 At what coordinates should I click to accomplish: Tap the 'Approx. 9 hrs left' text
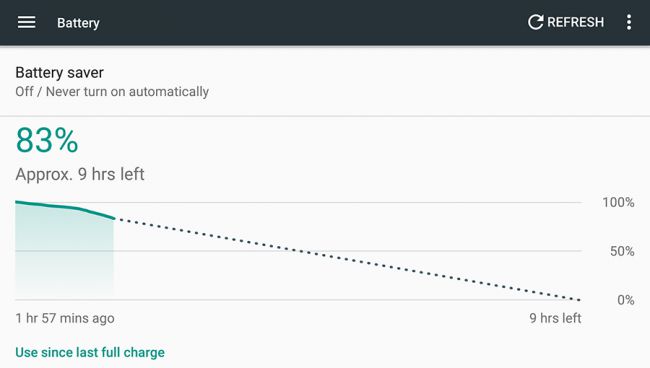pos(80,174)
